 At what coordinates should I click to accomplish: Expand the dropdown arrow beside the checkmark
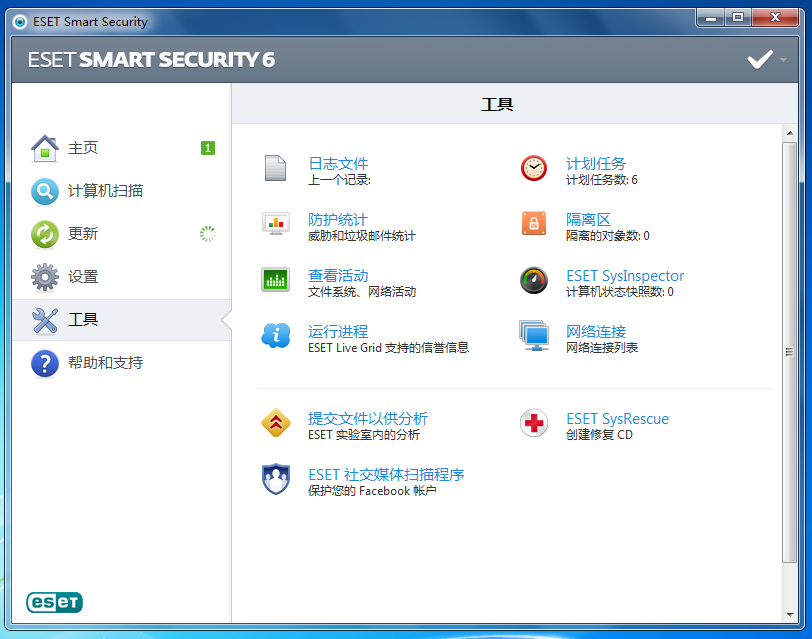[784, 60]
